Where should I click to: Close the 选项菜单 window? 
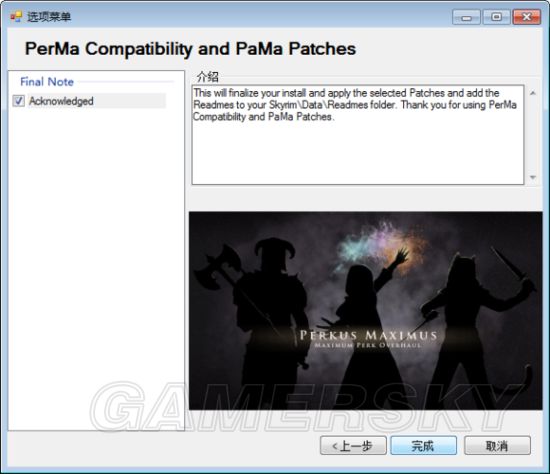[x=526, y=17]
